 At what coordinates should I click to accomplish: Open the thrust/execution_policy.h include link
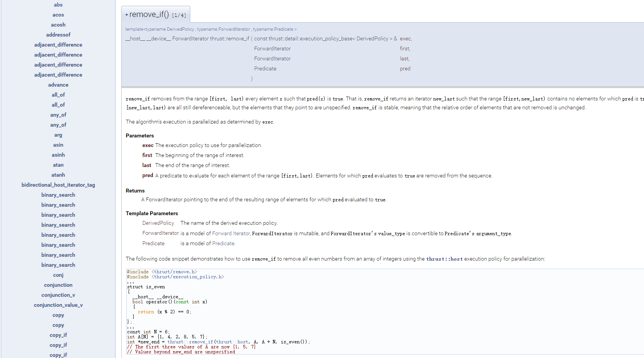[x=187, y=276]
